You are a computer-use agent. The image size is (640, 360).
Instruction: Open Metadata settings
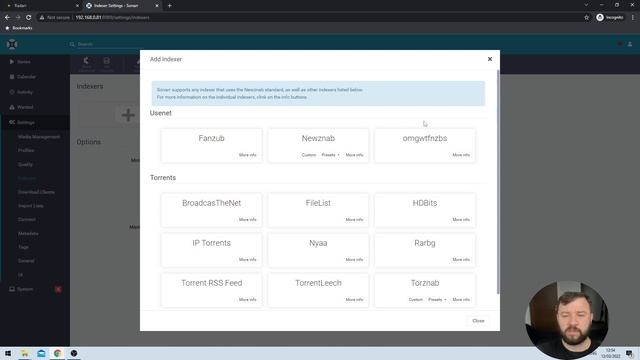click(x=28, y=233)
